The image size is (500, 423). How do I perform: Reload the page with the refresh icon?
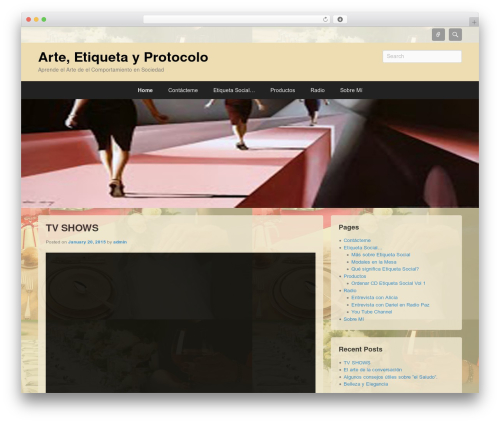[x=325, y=19]
